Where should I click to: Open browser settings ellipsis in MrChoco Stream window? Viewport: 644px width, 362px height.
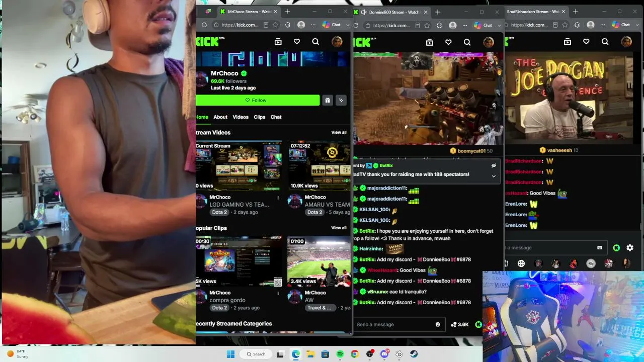[313, 25]
